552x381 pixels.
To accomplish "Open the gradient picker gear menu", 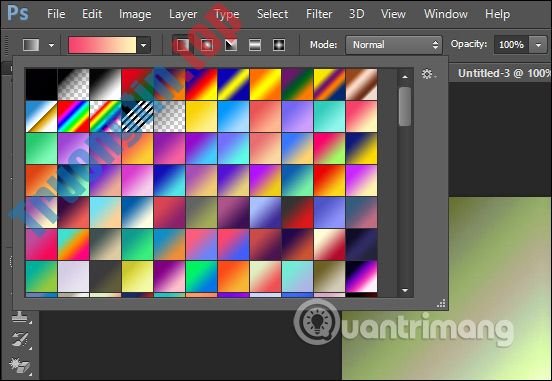I will click(x=428, y=74).
